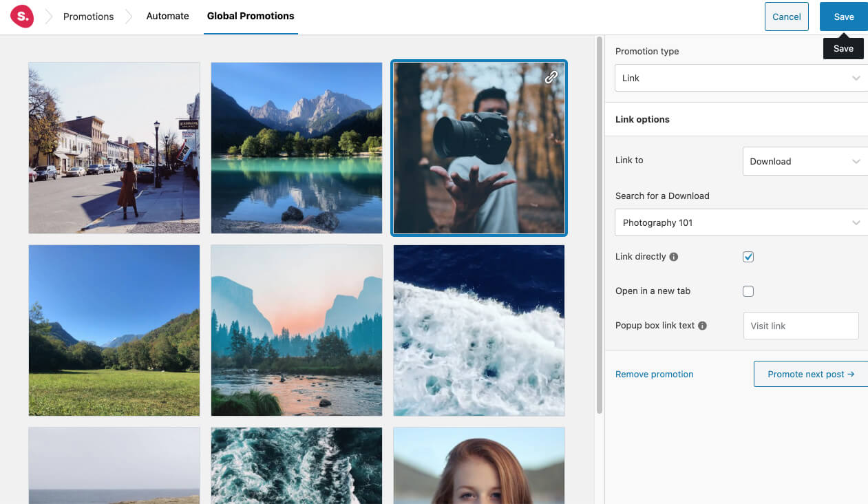Click the link icon on camera photo
The image size is (868, 504).
(551, 77)
